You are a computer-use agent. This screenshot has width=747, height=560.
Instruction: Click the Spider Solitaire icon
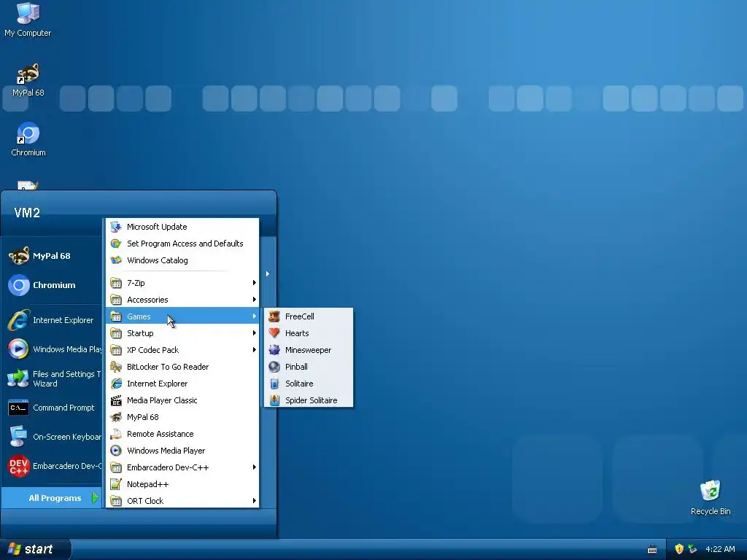point(274,400)
